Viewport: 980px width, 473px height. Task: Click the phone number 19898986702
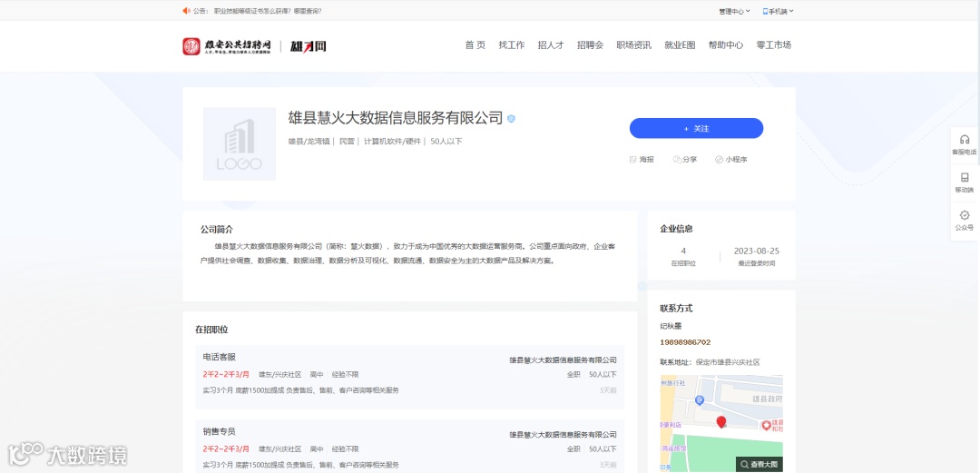(685, 342)
